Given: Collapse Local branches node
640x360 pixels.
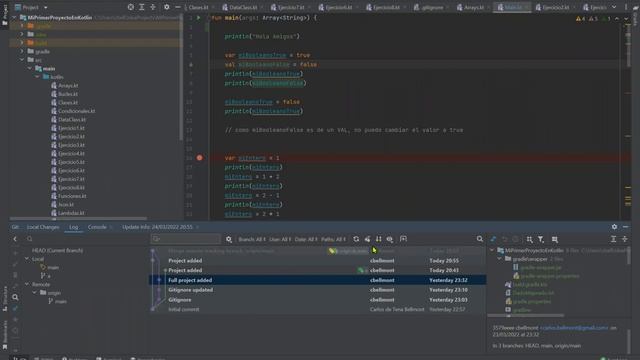Looking at the screenshot, I should tap(27, 259).
